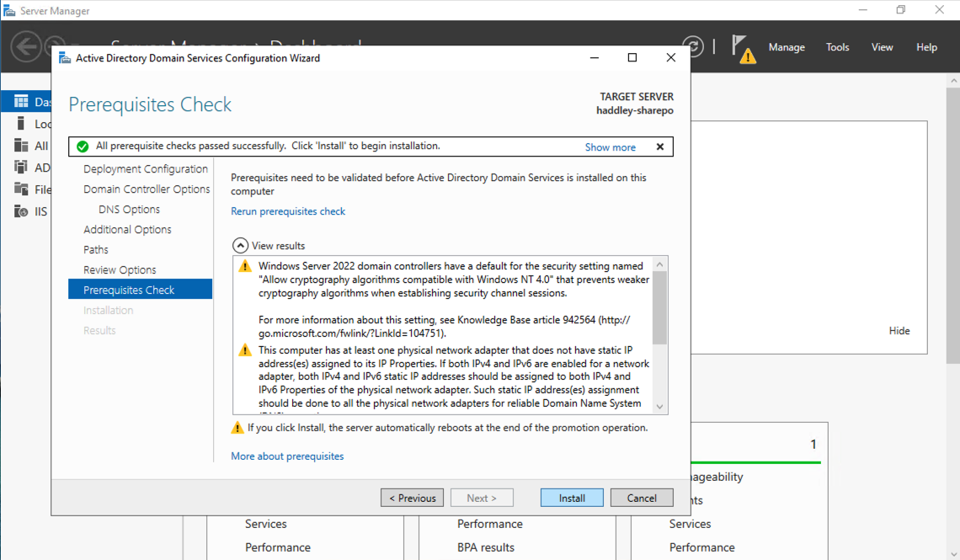The image size is (960, 560).
Task: Click green success check icon
Action: (82, 147)
